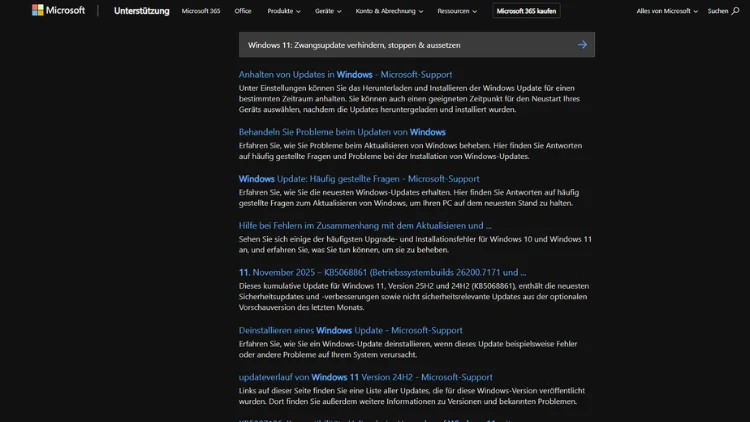Viewport: 750px width, 422px height.
Task: Open updateverlauf von Windows 11 Version 24H2
Action: (x=365, y=377)
